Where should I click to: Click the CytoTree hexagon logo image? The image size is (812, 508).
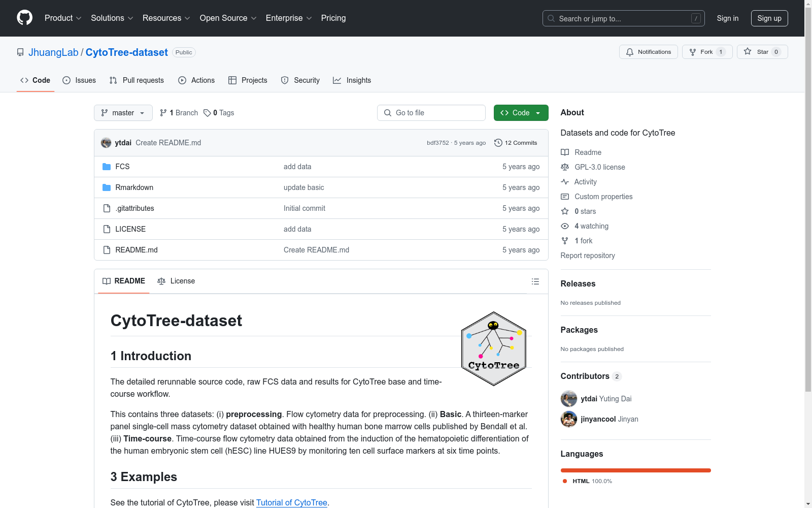(x=494, y=348)
